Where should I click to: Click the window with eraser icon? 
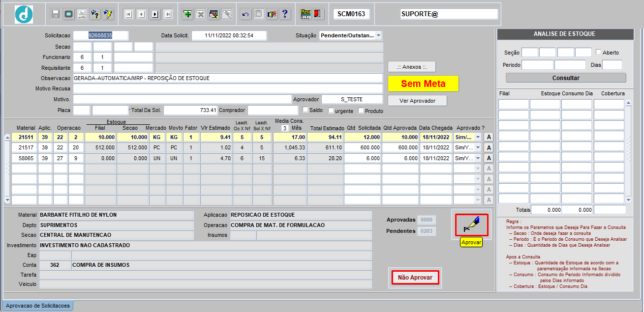point(214,14)
